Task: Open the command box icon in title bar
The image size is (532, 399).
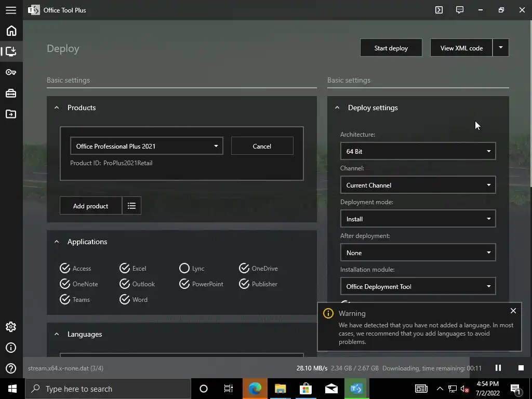Action: point(439,10)
